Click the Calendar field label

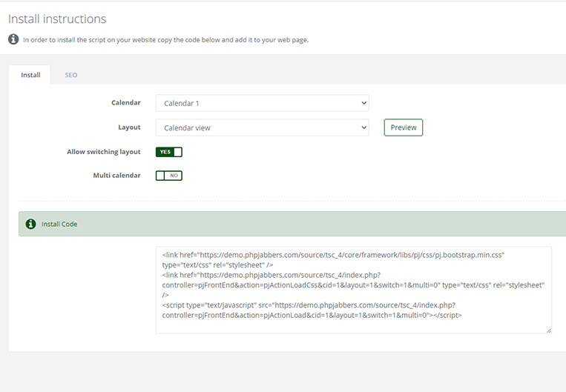click(x=126, y=102)
